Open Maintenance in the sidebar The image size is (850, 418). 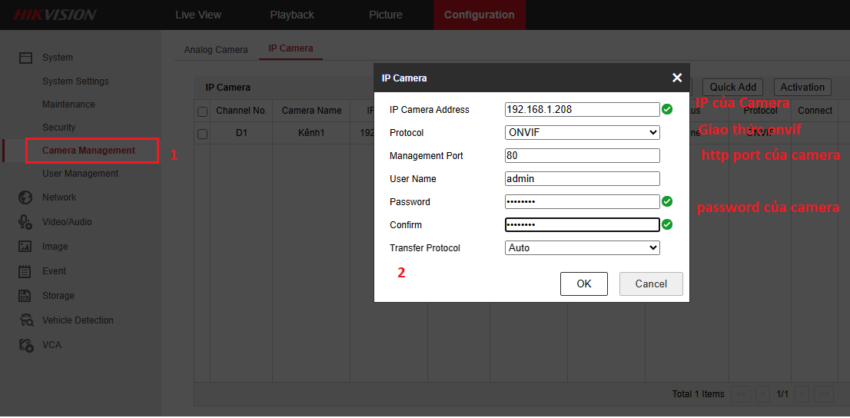point(68,104)
